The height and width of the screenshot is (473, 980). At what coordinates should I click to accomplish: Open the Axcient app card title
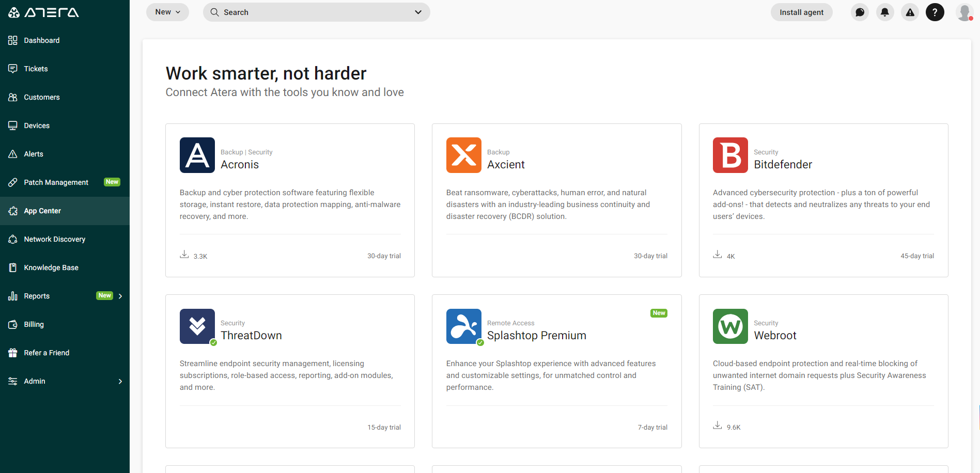(506, 165)
